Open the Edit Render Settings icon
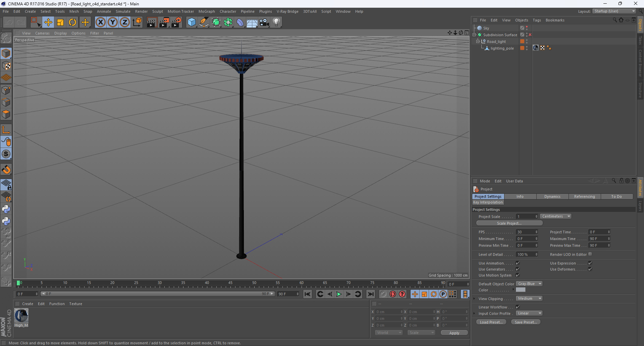 (x=176, y=22)
